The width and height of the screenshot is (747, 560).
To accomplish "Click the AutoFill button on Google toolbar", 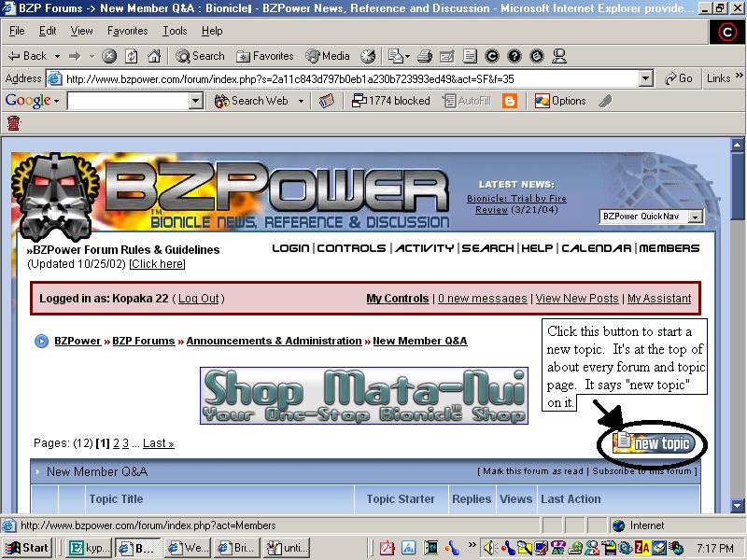I will pos(467,101).
